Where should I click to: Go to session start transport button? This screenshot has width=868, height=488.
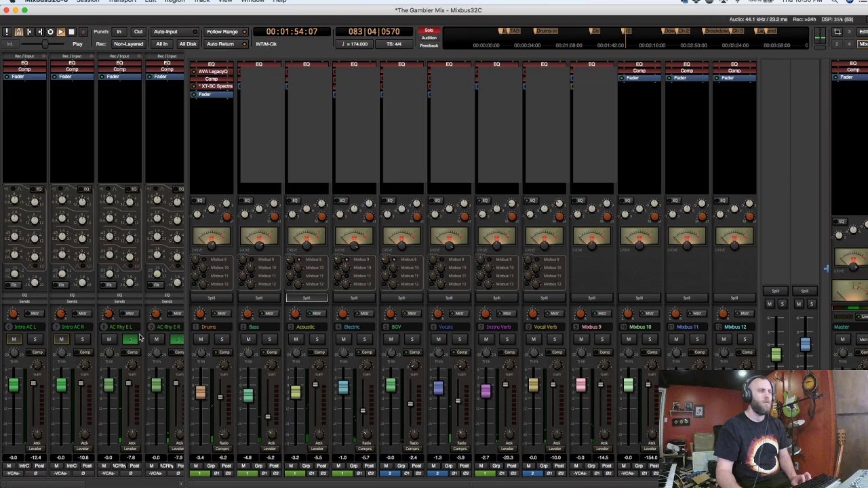point(29,32)
